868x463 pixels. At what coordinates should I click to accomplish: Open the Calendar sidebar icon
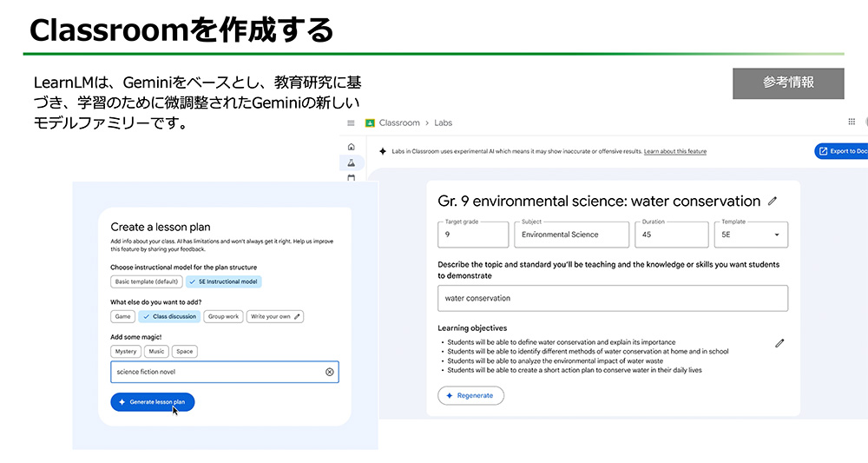(x=351, y=178)
